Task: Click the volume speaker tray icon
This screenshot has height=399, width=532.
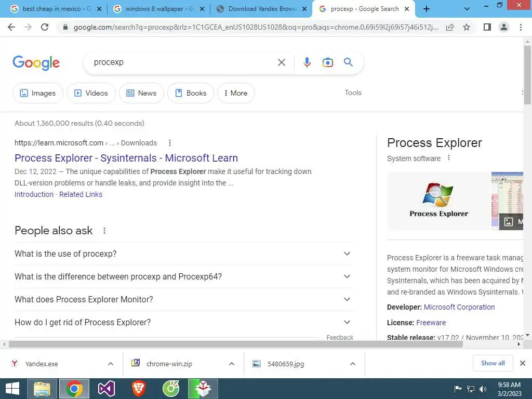Action: click(x=483, y=389)
